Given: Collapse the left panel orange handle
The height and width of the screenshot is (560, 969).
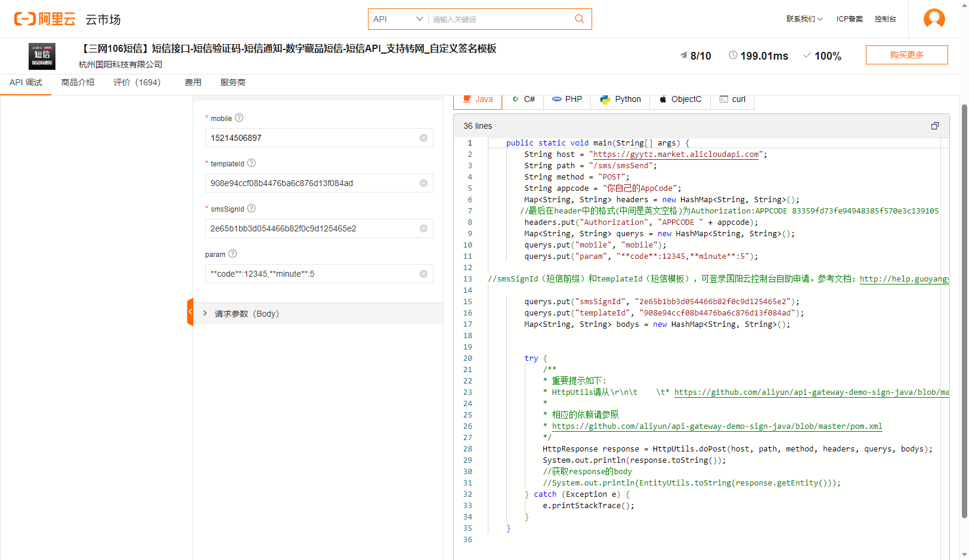Looking at the screenshot, I should (190, 312).
